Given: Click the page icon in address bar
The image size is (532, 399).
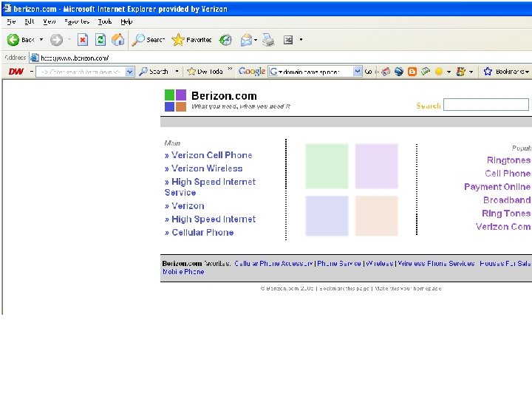Looking at the screenshot, I should 35,58.
